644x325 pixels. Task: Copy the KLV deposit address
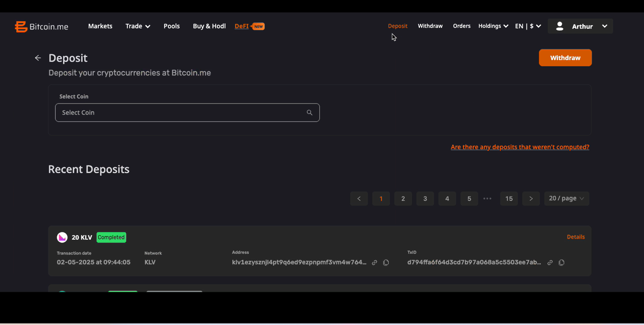pyautogui.click(x=386, y=263)
